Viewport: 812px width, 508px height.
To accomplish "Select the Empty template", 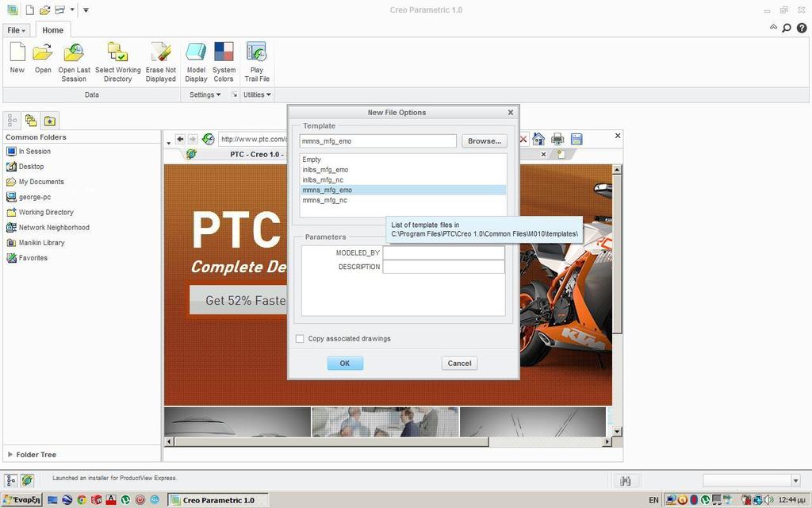I will point(404,160).
